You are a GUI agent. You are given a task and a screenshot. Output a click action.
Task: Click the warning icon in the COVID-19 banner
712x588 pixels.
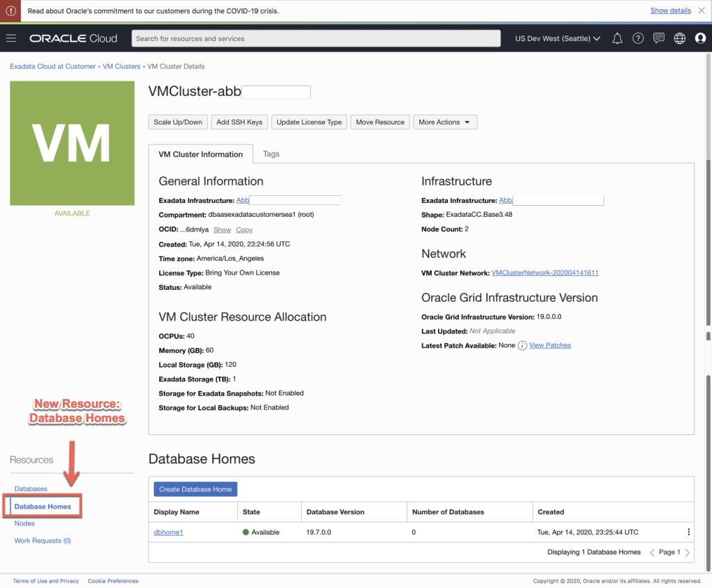[x=13, y=10]
